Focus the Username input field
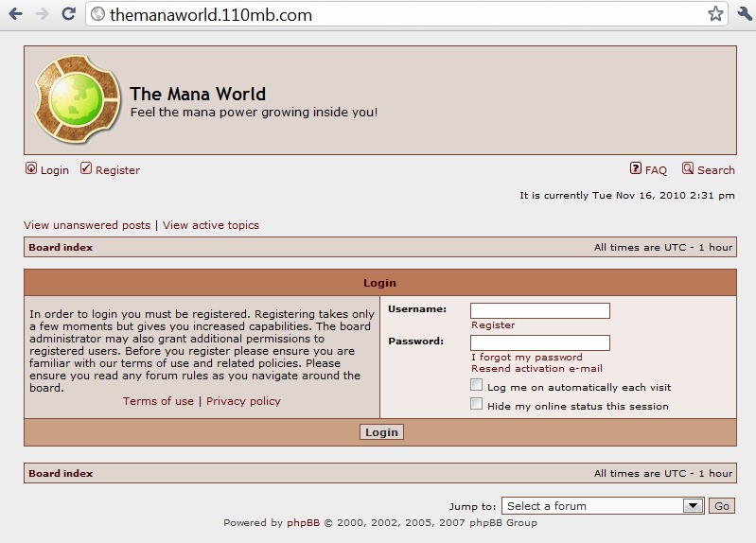Image resolution: width=756 pixels, height=543 pixels. 540,310
